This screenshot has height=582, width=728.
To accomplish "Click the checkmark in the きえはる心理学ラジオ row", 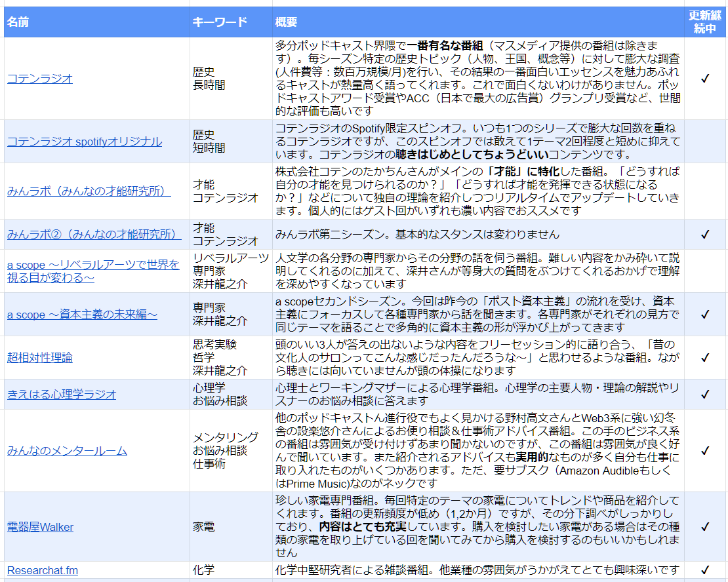I will pos(705,394).
